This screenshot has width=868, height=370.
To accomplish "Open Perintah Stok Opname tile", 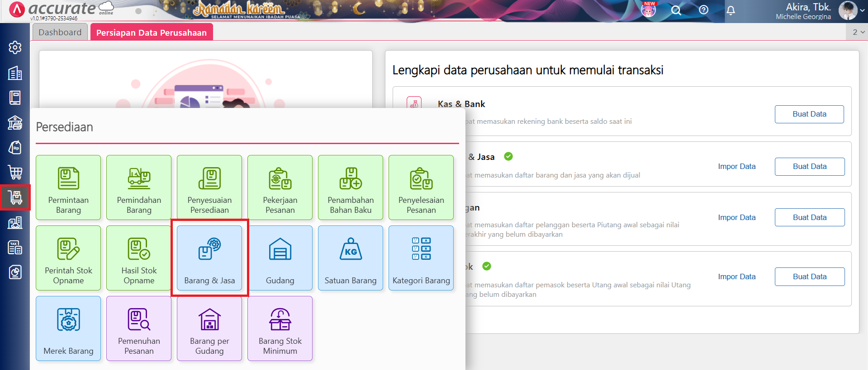I will coord(68,258).
